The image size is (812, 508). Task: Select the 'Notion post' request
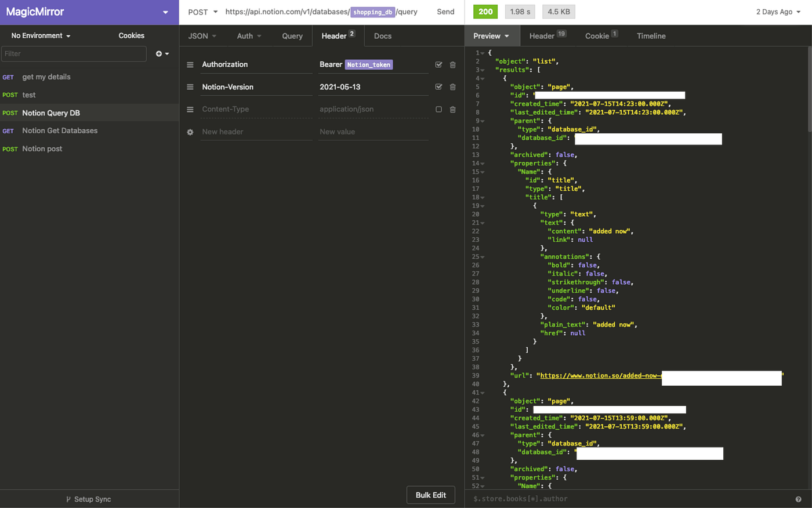[89, 149]
